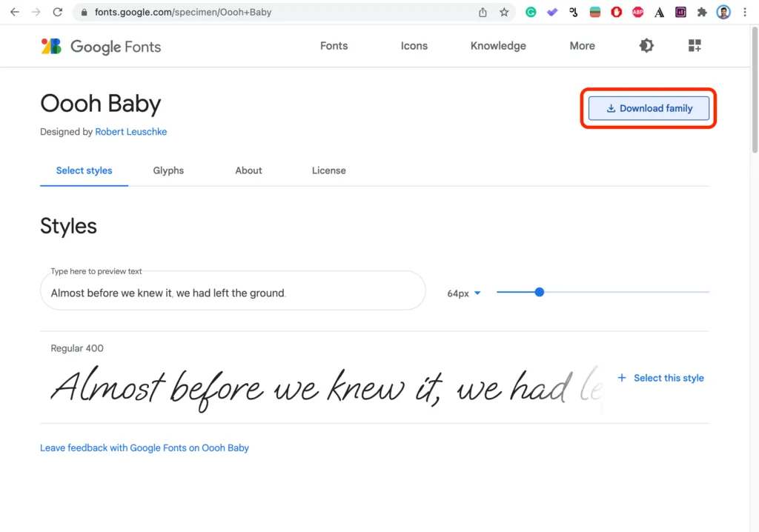This screenshot has height=532, width=759.
Task: Open the Google apps grid icon
Action: click(695, 45)
